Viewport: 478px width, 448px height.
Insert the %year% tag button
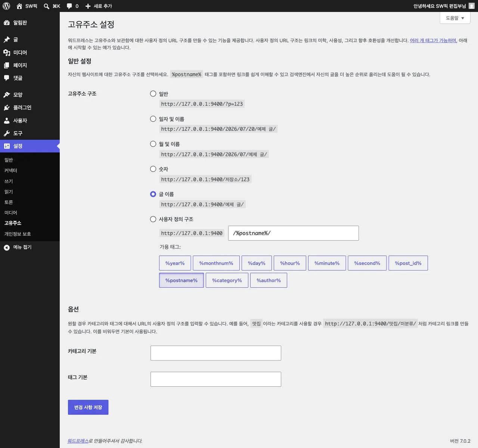[175, 263]
